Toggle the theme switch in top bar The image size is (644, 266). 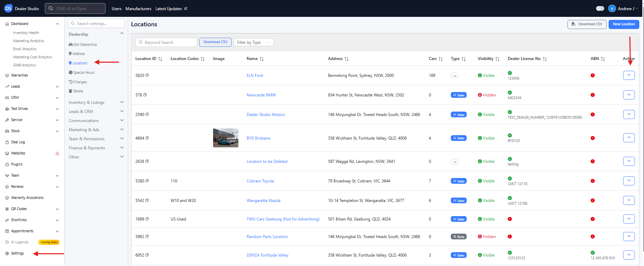[600, 8]
